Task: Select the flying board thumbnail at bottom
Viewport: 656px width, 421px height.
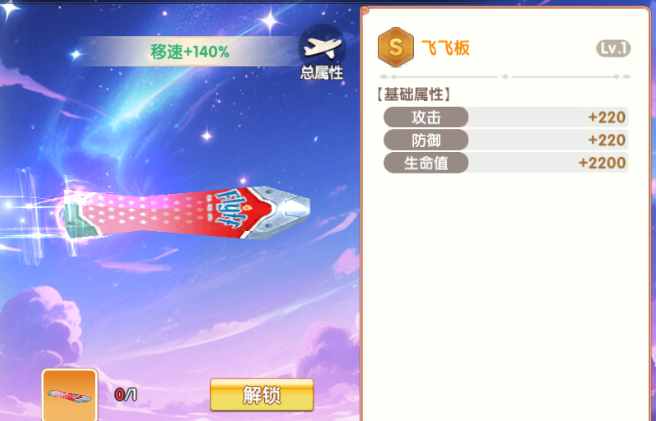Action: [x=69, y=395]
